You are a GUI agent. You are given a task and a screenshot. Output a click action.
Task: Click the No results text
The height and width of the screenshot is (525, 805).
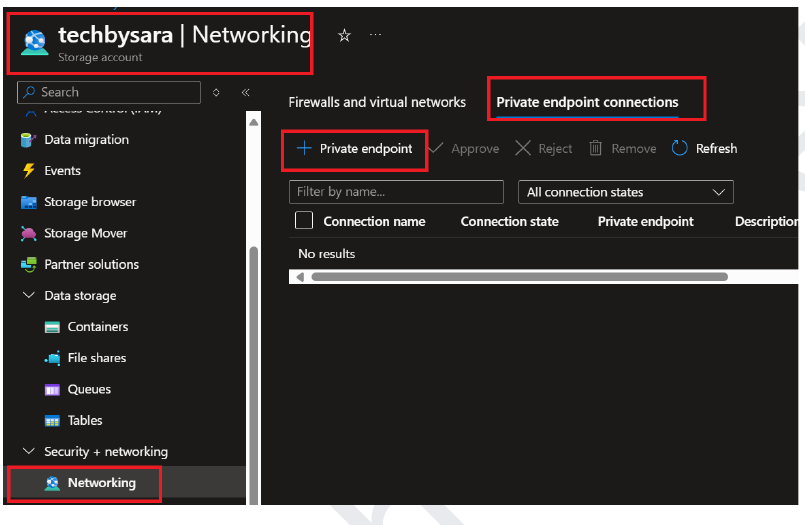[x=327, y=254]
